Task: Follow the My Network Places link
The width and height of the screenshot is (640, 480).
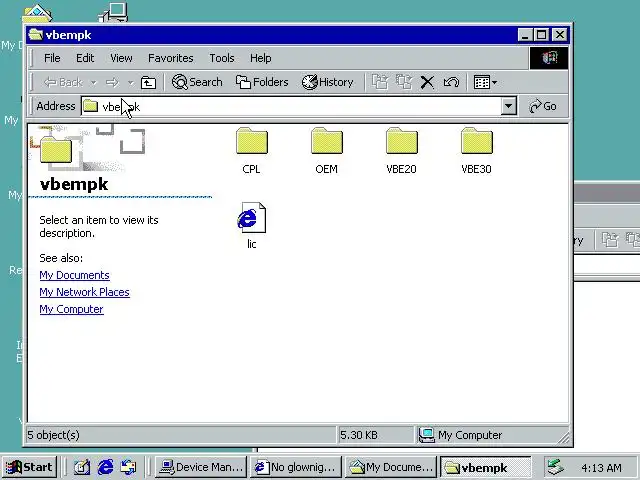Action: click(x=84, y=292)
